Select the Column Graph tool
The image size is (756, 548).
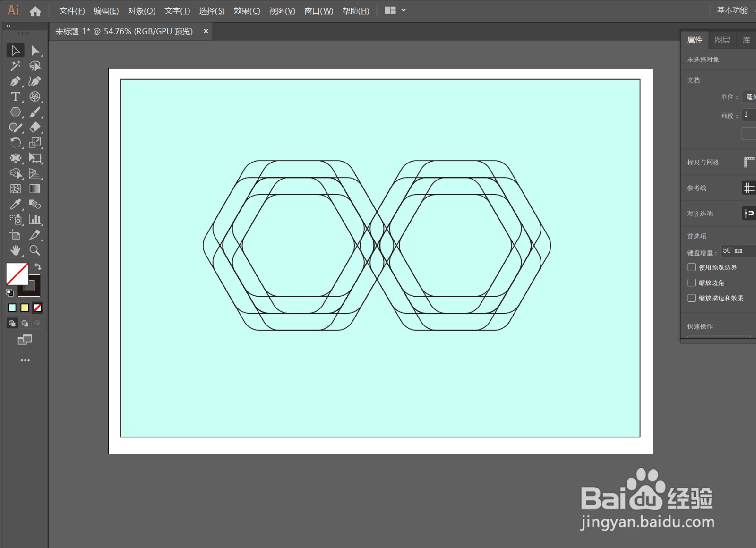(35, 220)
